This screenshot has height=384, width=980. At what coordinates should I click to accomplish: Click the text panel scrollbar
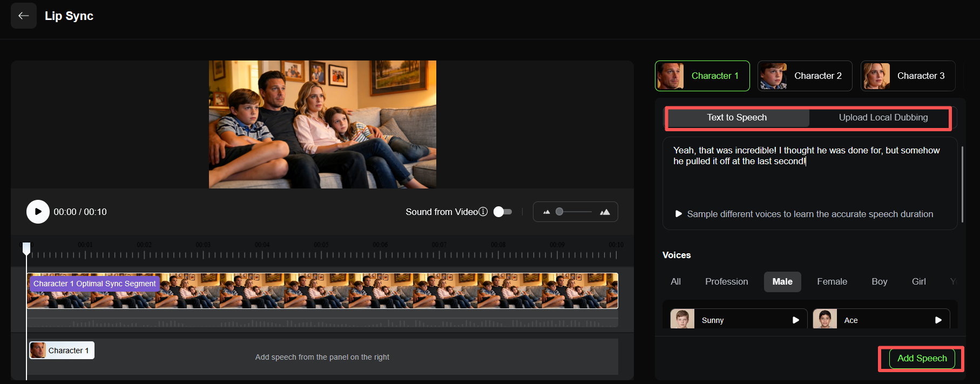962,184
